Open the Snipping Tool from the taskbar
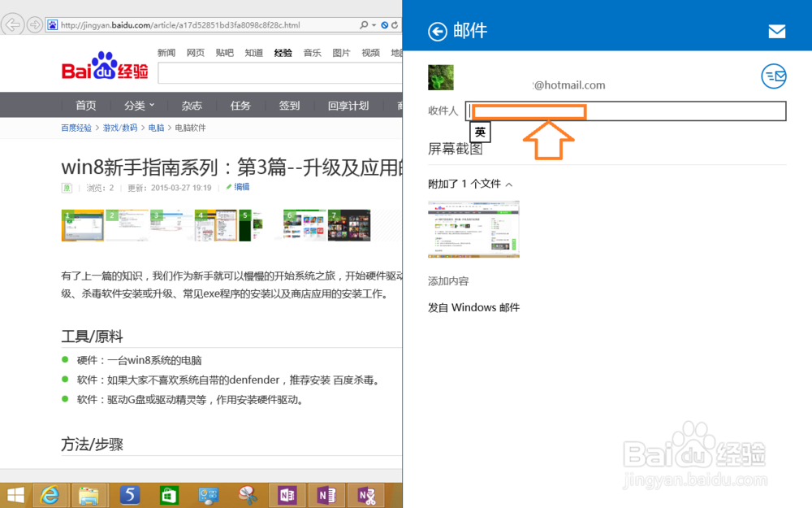This screenshot has height=508, width=812. [x=248, y=496]
